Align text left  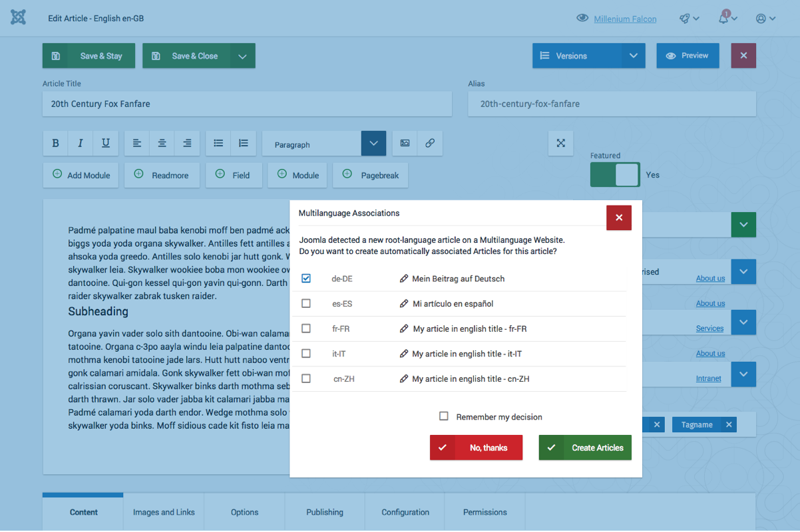click(x=137, y=143)
